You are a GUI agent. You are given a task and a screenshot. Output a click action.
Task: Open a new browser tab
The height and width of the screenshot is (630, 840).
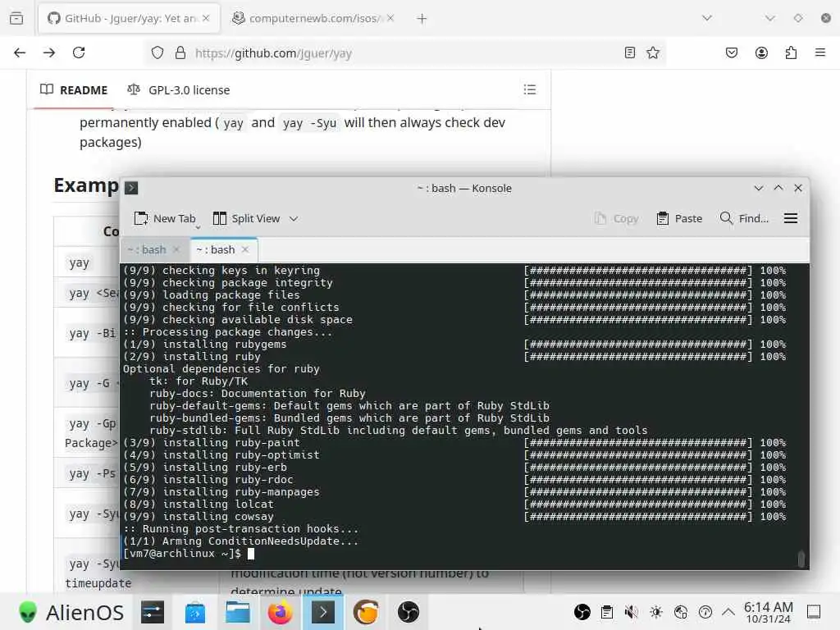click(x=422, y=19)
